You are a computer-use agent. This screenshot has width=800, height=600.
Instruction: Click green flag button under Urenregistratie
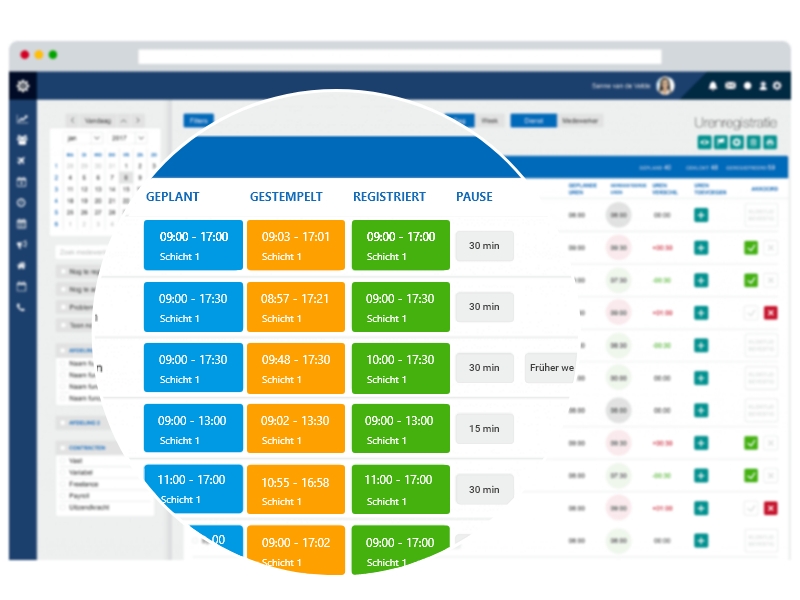720,142
